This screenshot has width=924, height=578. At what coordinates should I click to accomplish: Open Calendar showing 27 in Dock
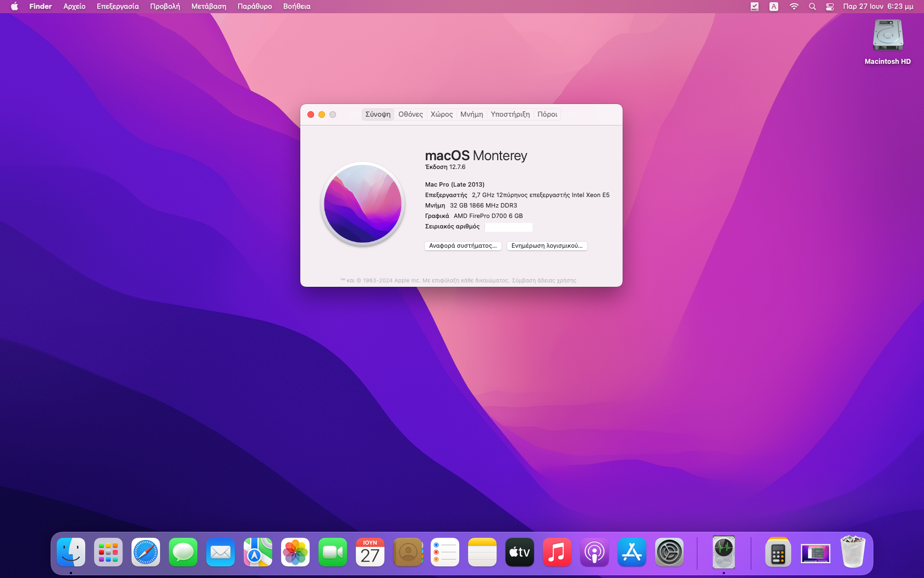(x=370, y=552)
